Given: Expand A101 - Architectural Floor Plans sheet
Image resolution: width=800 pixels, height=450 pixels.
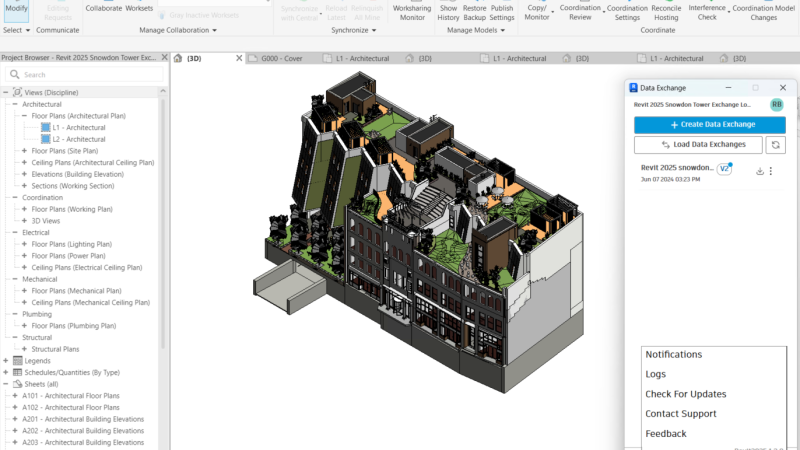Looking at the screenshot, I should (x=15, y=396).
